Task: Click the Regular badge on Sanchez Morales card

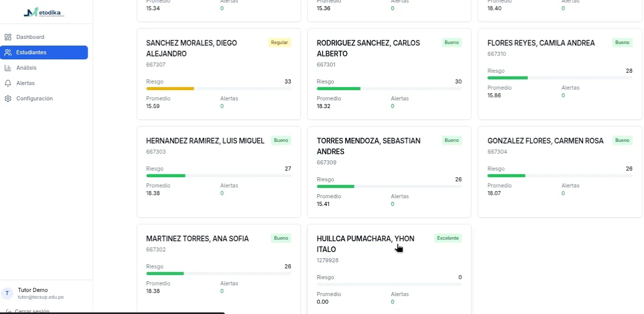Action: click(279, 43)
